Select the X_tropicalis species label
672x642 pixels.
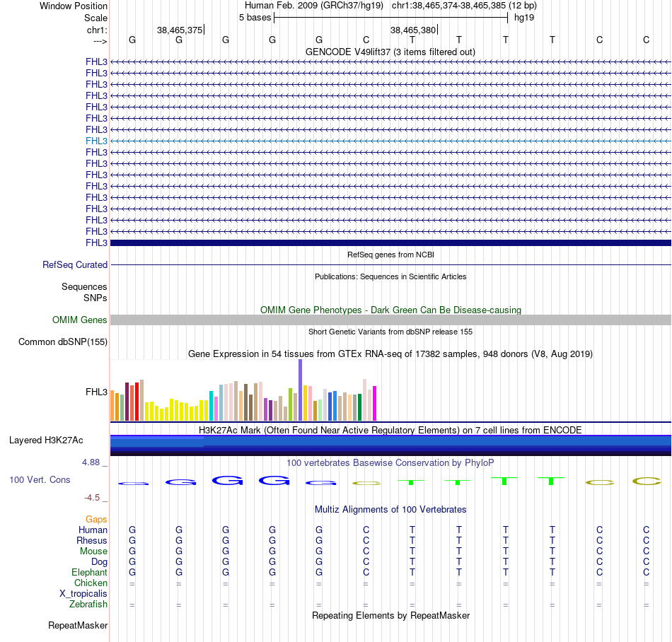83,594
